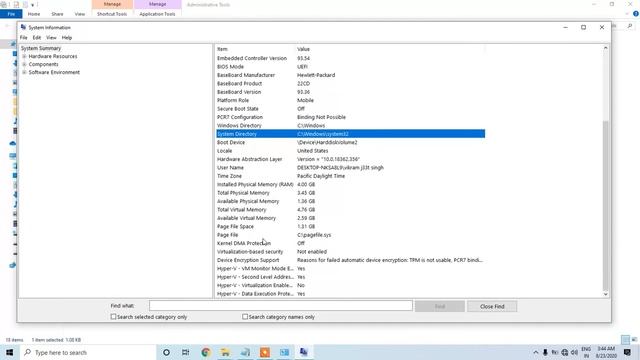The image size is (640, 360).
Task: Open System Information View menu
Action: pyautogui.click(x=51, y=38)
